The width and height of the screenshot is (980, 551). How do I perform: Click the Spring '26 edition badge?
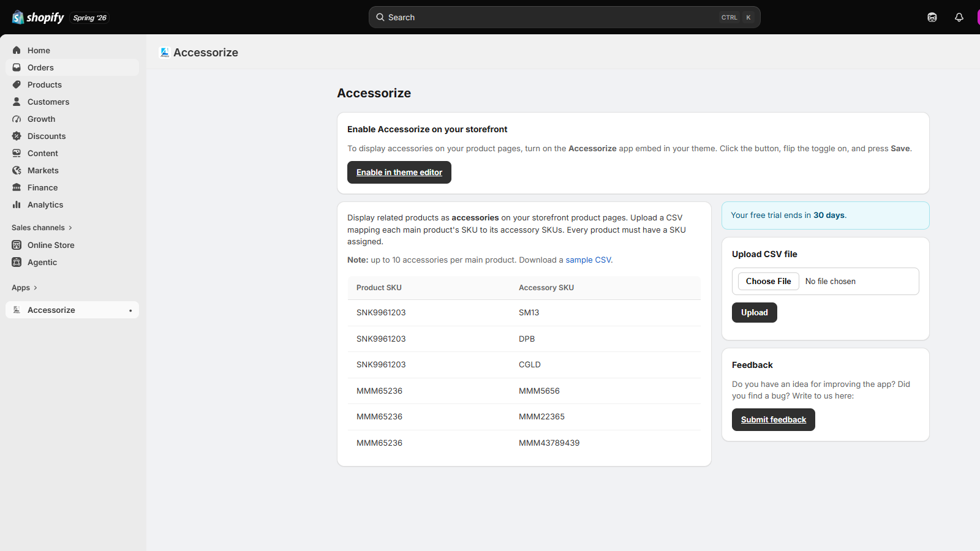(x=89, y=18)
